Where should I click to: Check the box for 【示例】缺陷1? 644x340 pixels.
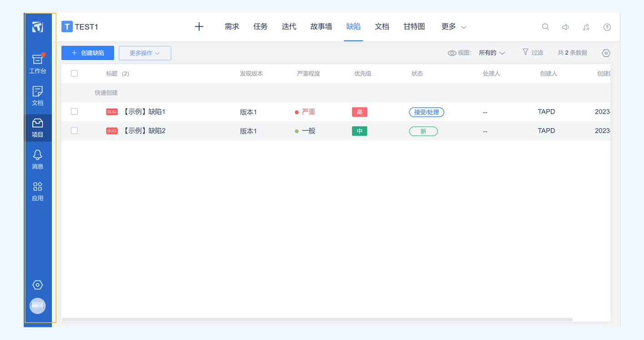pyautogui.click(x=75, y=112)
